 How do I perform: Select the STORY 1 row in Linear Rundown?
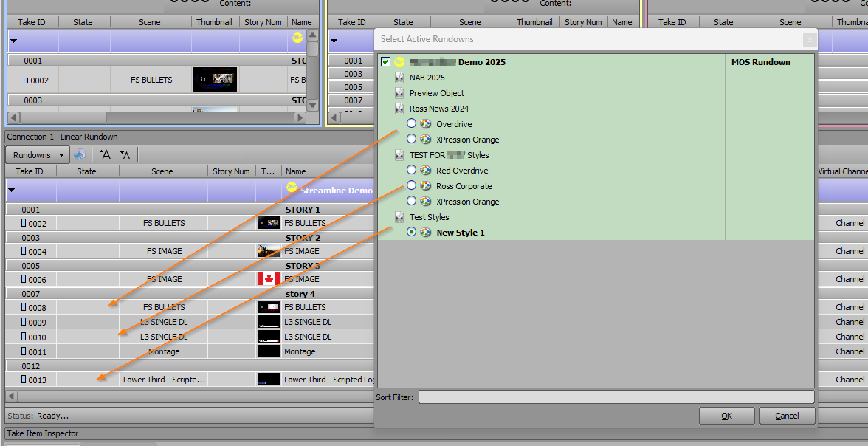(190, 210)
